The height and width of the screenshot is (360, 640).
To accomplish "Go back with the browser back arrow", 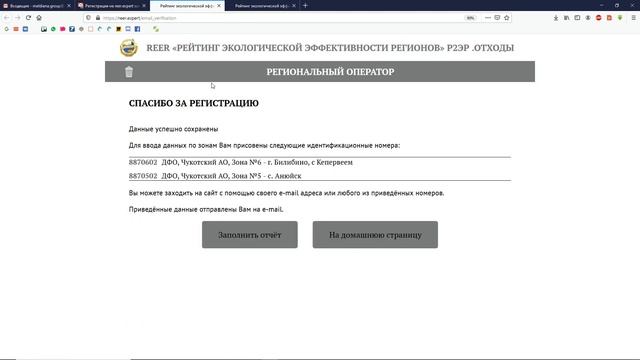I will coord(7,18).
